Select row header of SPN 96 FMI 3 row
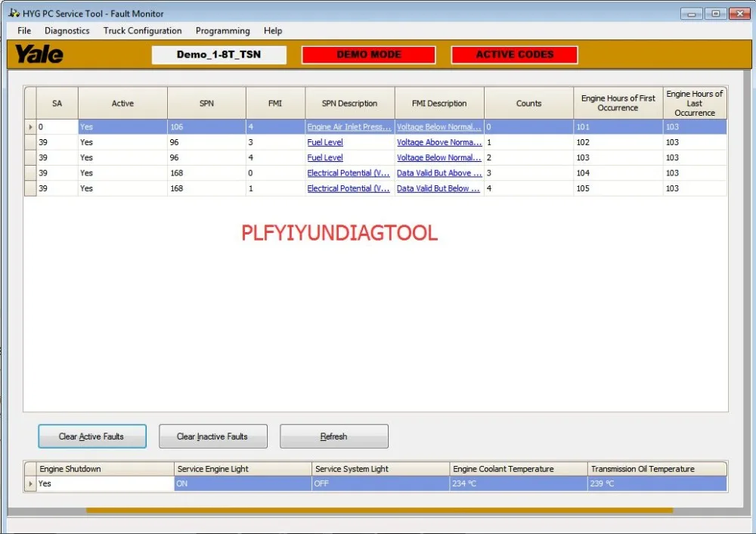The image size is (756, 534). tap(30, 142)
